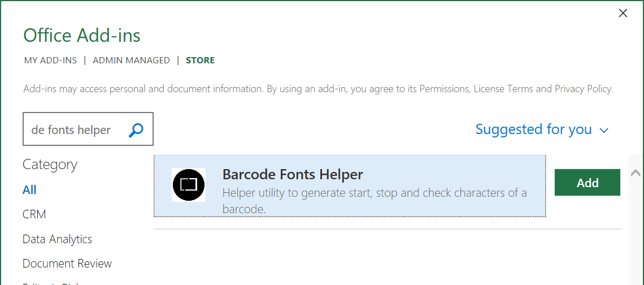Switch to the MY ADD-INS tab
Screen dimensions: 644x285
[50, 61]
